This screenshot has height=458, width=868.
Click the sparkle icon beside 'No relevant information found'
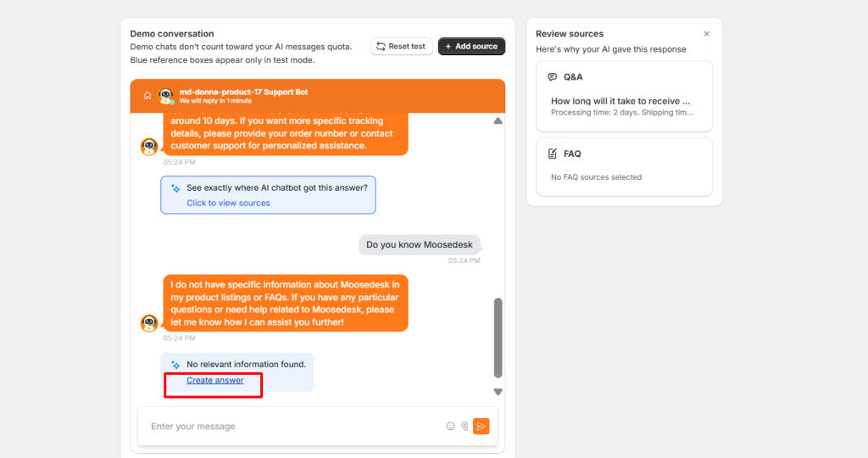click(x=175, y=365)
